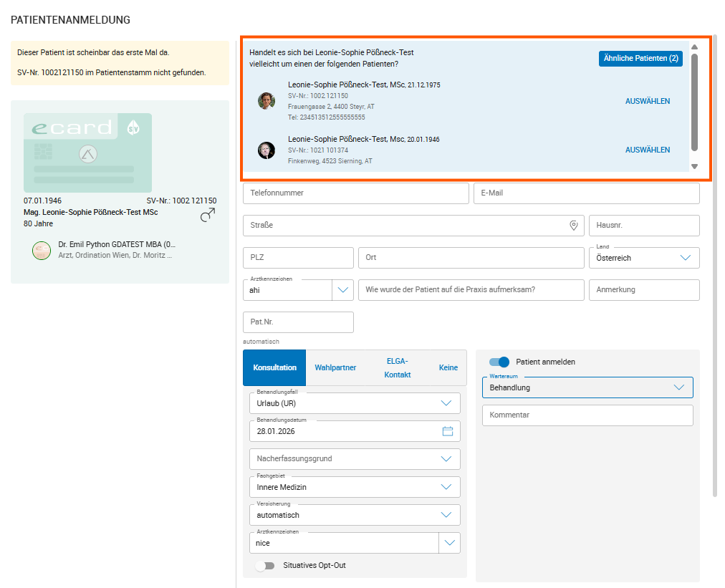
Task: Switch to the ELGA-Kontakt tab
Action: [398, 367]
